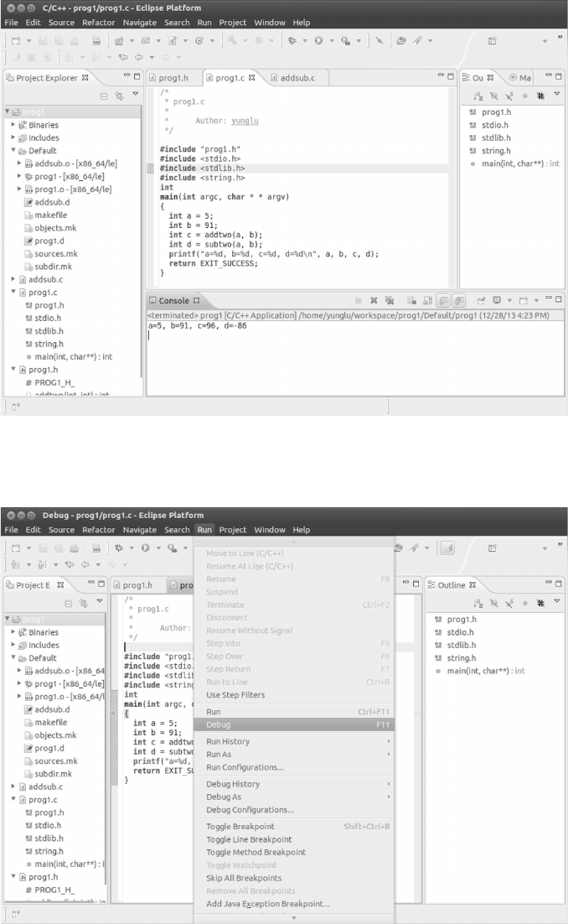568x924 pixels.
Task: Click External Tools icon in top window toolbar
Action: (x=345, y=40)
